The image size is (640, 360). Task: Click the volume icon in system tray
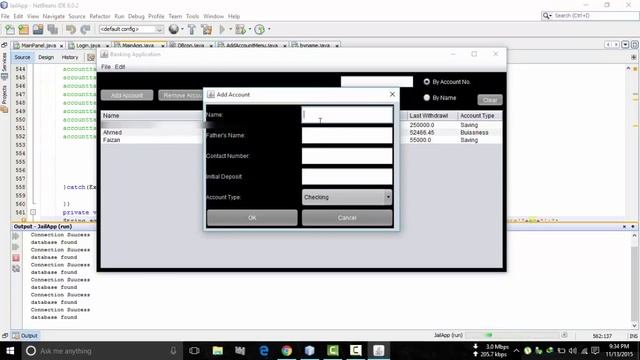[573, 351]
